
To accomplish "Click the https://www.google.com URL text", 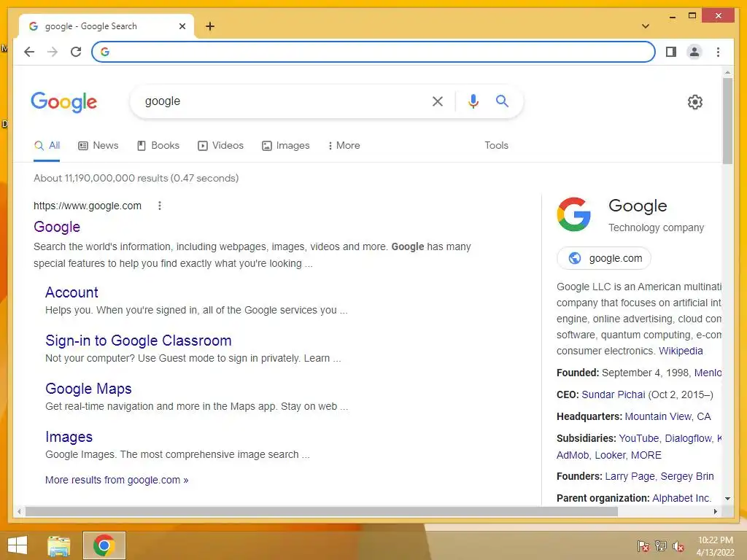I will pyautogui.click(x=88, y=206).
